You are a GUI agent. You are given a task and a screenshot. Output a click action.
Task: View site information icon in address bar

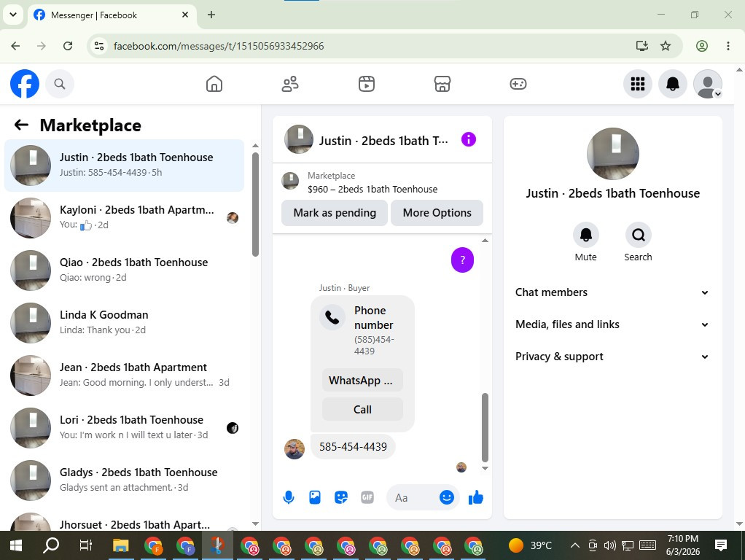(x=99, y=46)
